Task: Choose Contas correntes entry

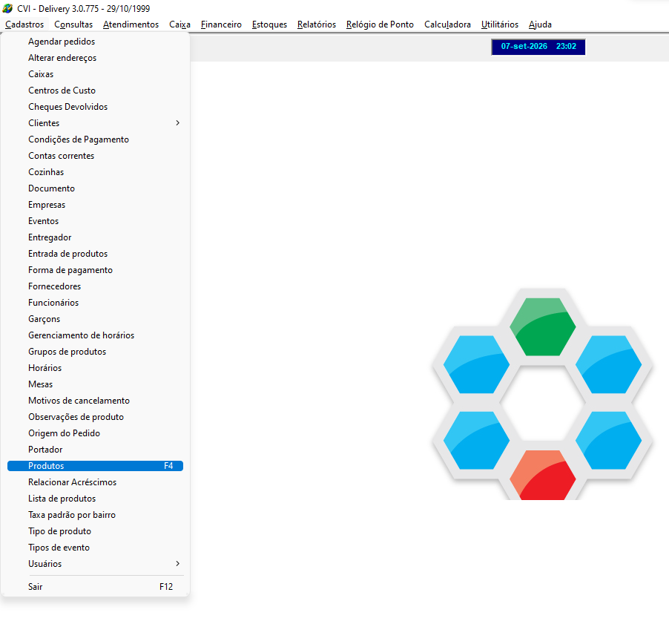Action: 95,156
